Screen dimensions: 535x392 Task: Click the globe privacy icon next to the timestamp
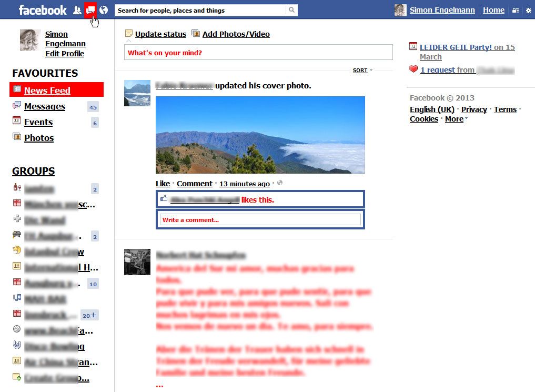pyautogui.click(x=279, y=183)
